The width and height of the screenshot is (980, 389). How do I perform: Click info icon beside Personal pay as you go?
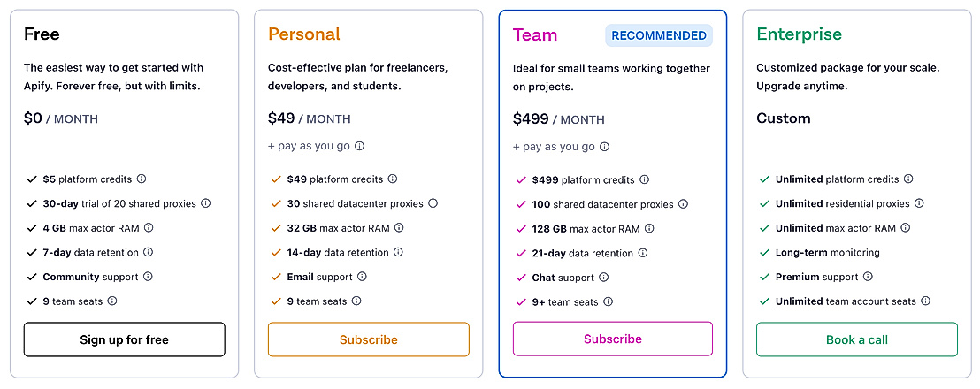(360, 147)
